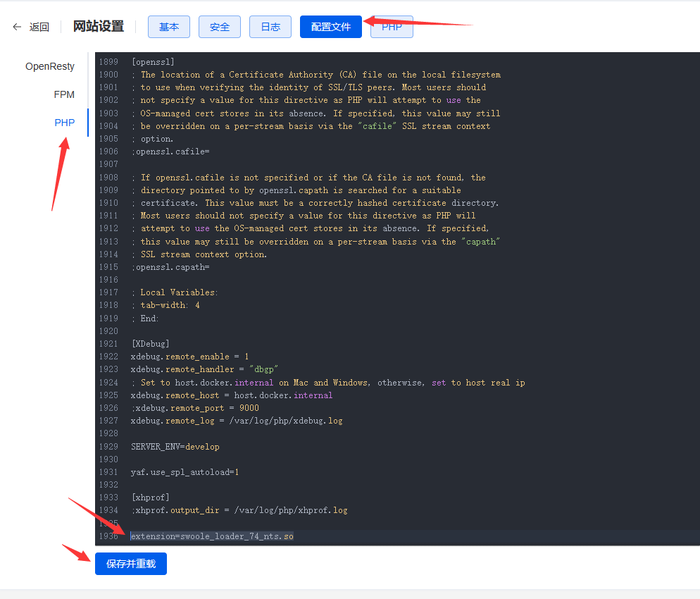
Task: Click the ;openssl.capath= line
Action: coord(170,267)
